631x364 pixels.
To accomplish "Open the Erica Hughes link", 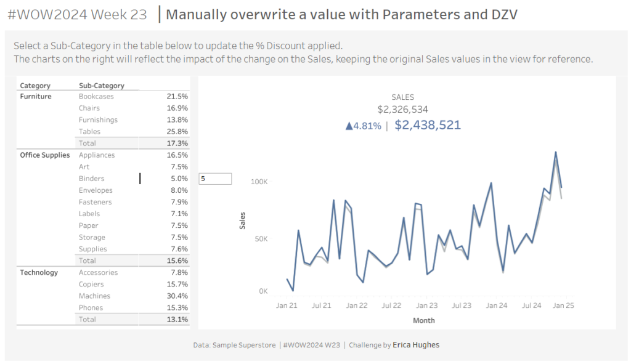I will 416,345.
